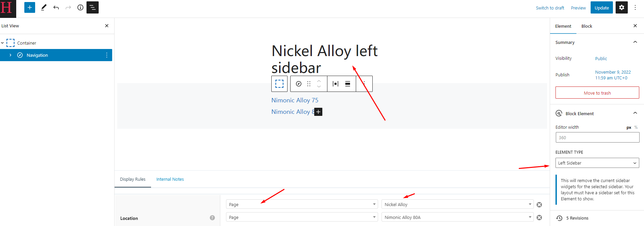Change the item justification in block toolbar
Screen dimensions: 644x226
tap(336, 84)
